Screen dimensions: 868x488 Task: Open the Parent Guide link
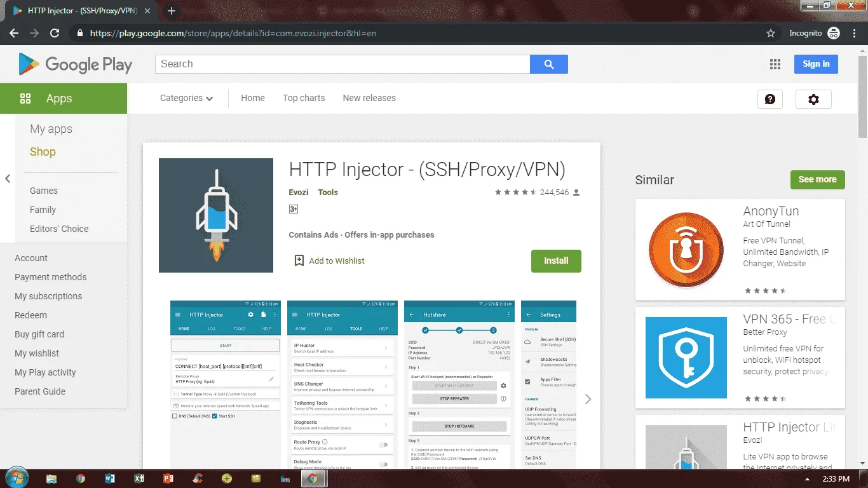(40, 391)
